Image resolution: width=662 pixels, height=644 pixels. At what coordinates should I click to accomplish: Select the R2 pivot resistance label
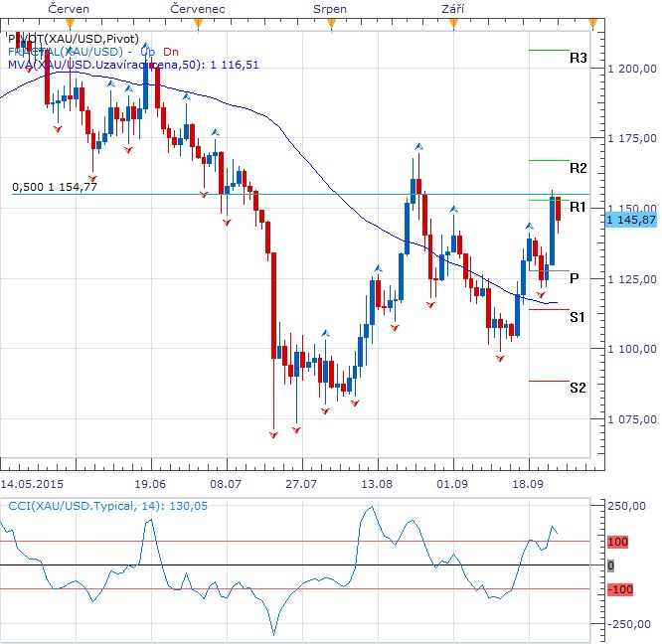[578, 168]
